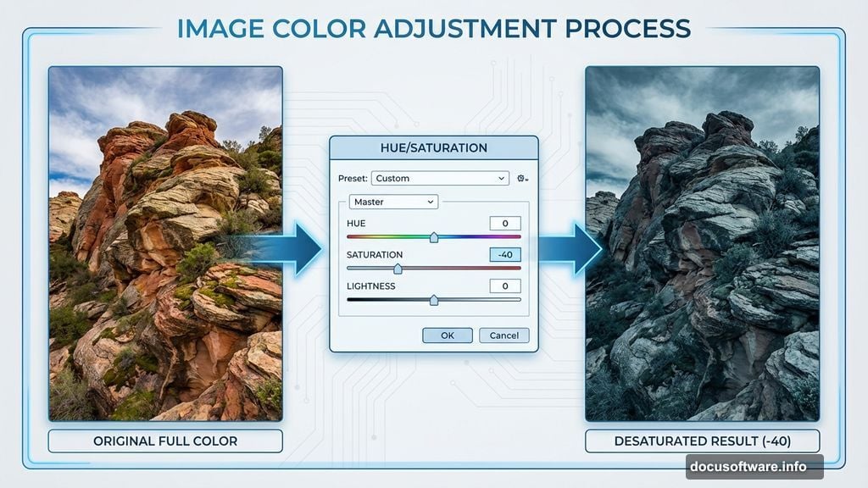
Task: Select the Lightness slider handle
Action: [x=435, y=299]
